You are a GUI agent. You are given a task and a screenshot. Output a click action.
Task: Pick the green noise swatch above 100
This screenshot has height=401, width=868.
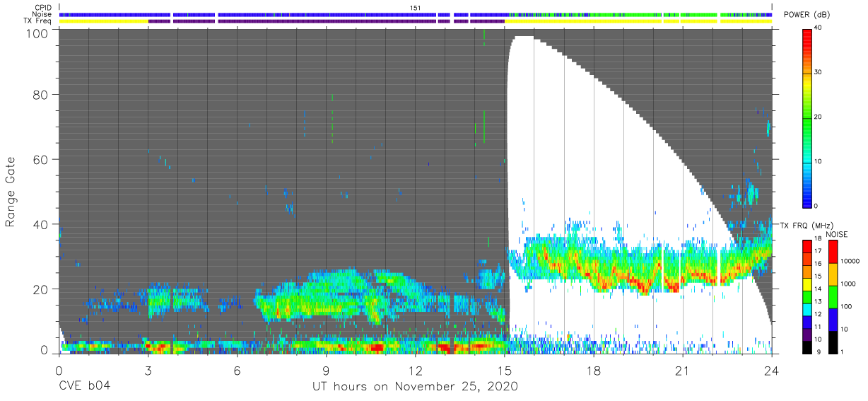tap(833, 297)
